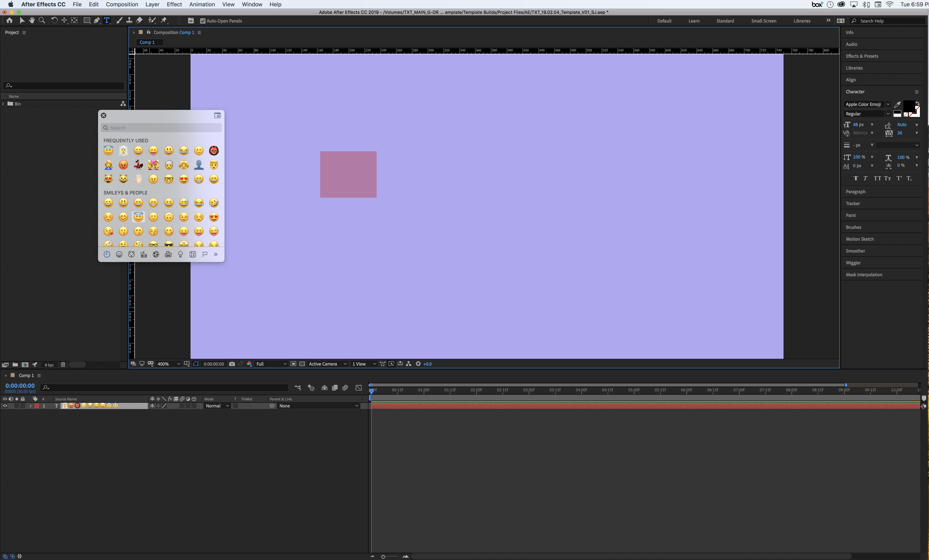Open the Animation menu
Screen dimensions: 929x560
tap(202, 5)
